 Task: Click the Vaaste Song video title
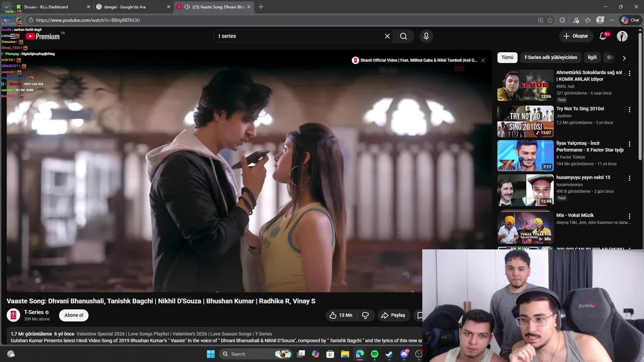pos(161,301)
